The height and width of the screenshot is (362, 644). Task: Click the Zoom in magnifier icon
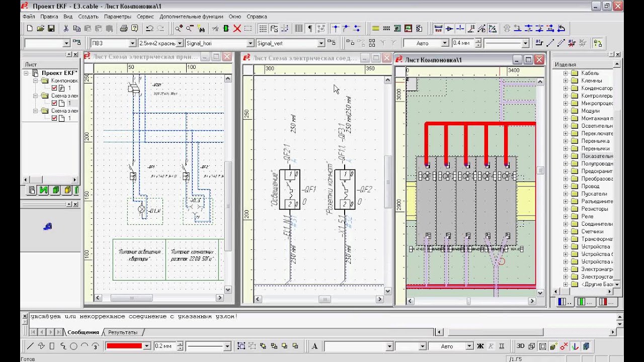(x=179, y=28)
